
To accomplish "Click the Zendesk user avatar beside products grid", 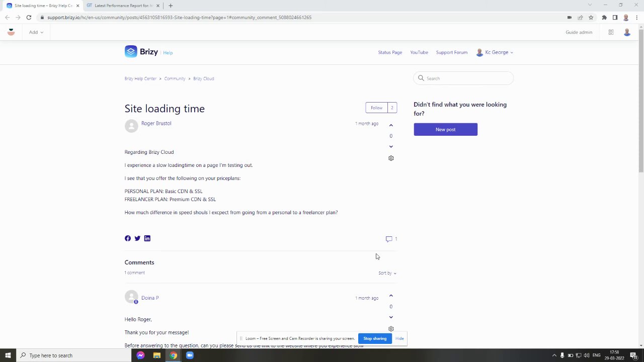I will [x=627, y=32].
